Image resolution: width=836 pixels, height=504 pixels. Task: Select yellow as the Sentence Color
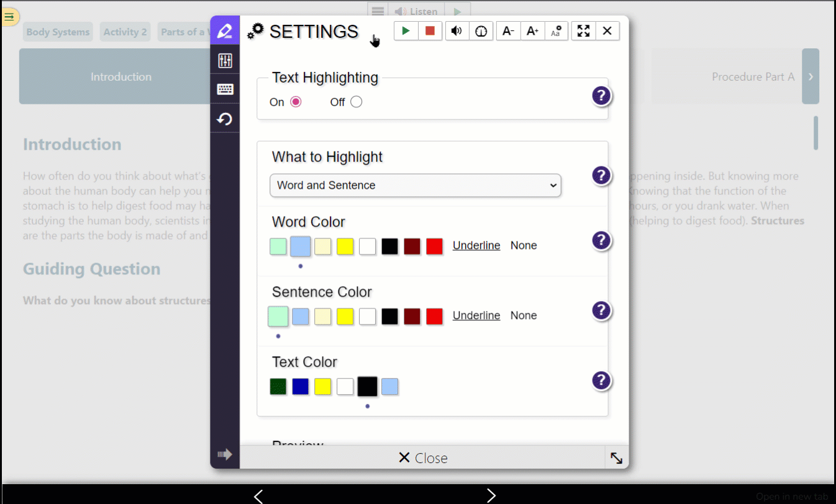[x=345, y=316]
